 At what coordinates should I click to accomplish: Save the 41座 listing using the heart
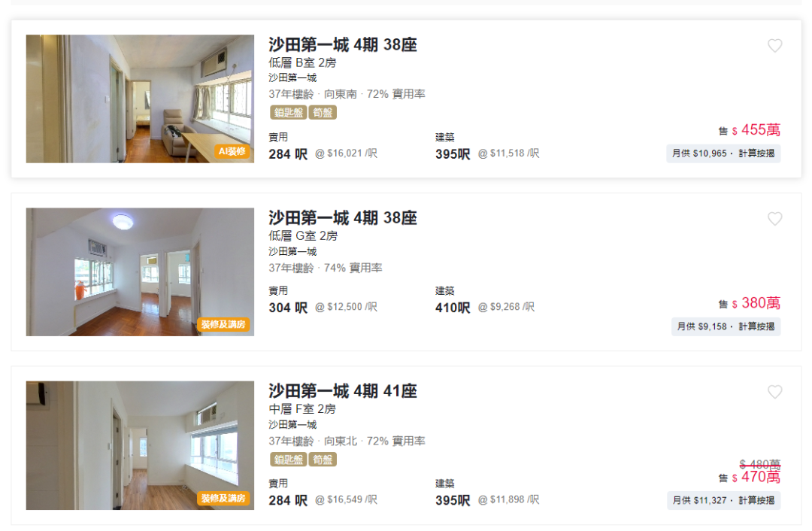coord(774,392)
